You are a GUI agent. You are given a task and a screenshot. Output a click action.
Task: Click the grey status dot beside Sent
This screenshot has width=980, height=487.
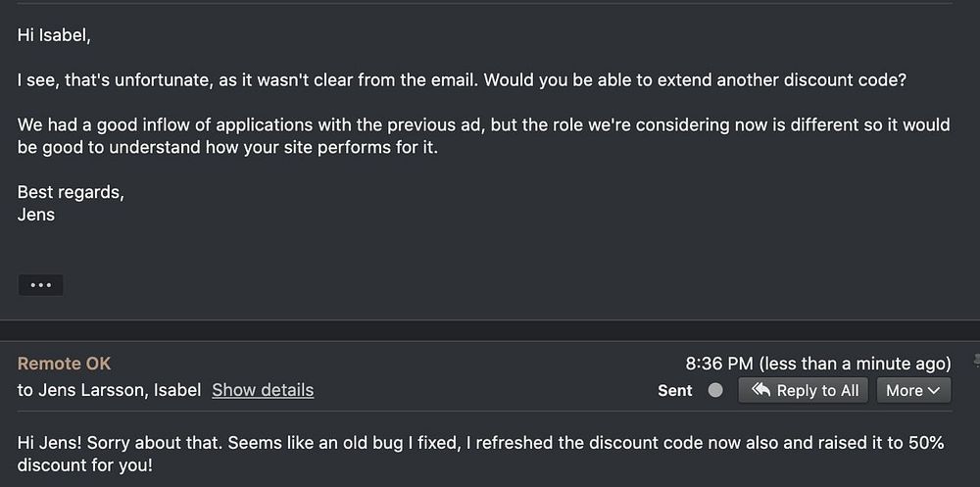(715, 390)
